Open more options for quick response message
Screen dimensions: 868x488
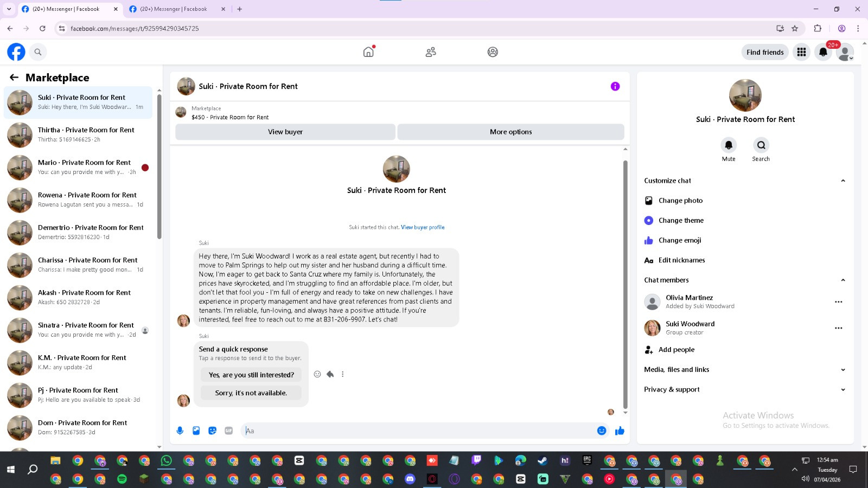click(x=342, y=374)
